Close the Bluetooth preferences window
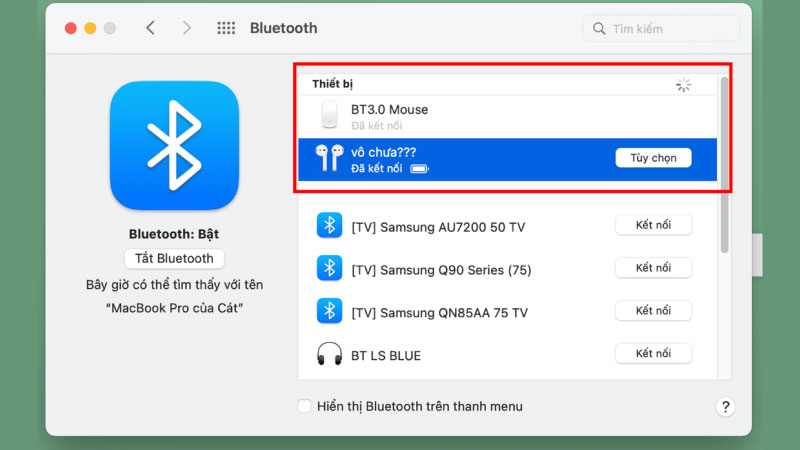Image resolution: width=800 pixels, height=450 pixels. (x=71, y=28)
